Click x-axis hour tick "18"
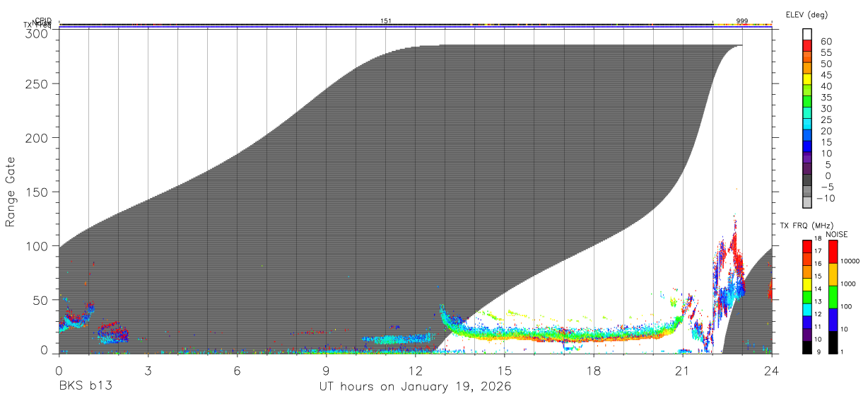Viewport: 868px width, 401px height. click(x=594, y=371)
